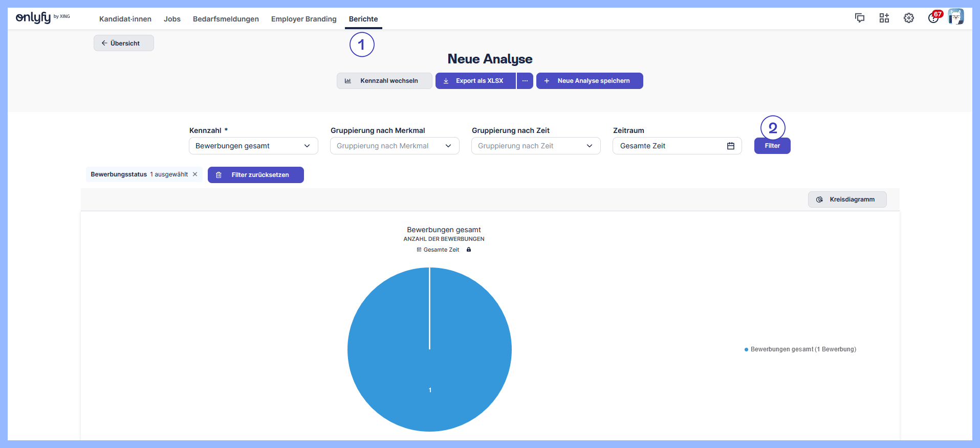
Task: Open the settings gear icon
Action: (x=909, y=18)
